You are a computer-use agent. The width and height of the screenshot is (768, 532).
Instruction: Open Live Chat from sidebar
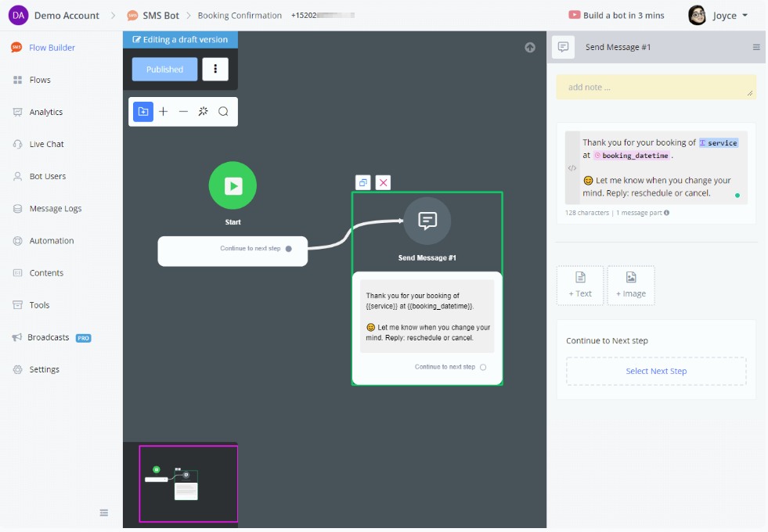(38, 145)
